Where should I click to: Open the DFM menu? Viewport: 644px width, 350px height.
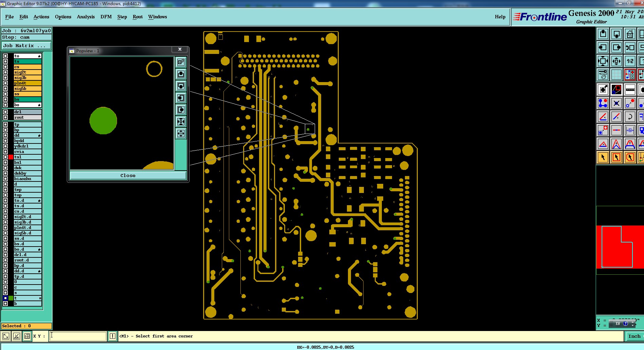(x=106, y=17)
